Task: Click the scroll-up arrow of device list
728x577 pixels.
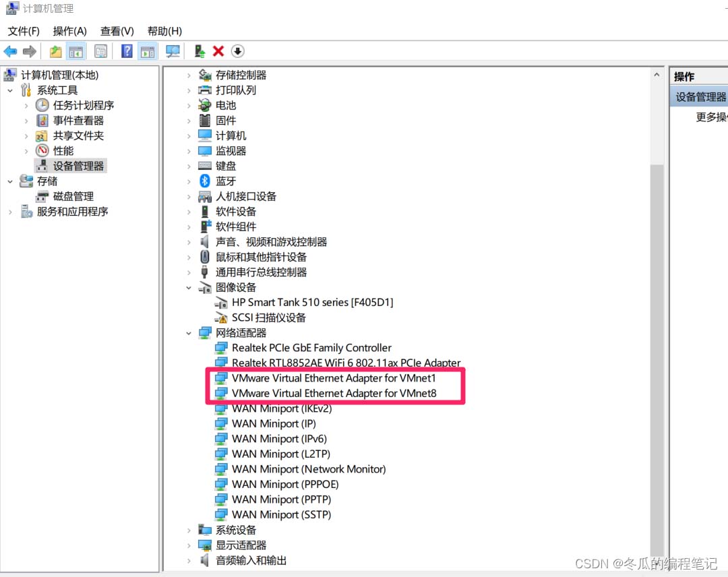Action: coord(657,75)
